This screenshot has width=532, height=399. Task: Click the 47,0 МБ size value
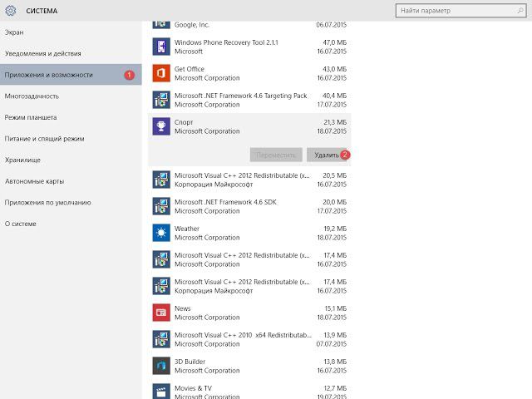pos(334,42)
